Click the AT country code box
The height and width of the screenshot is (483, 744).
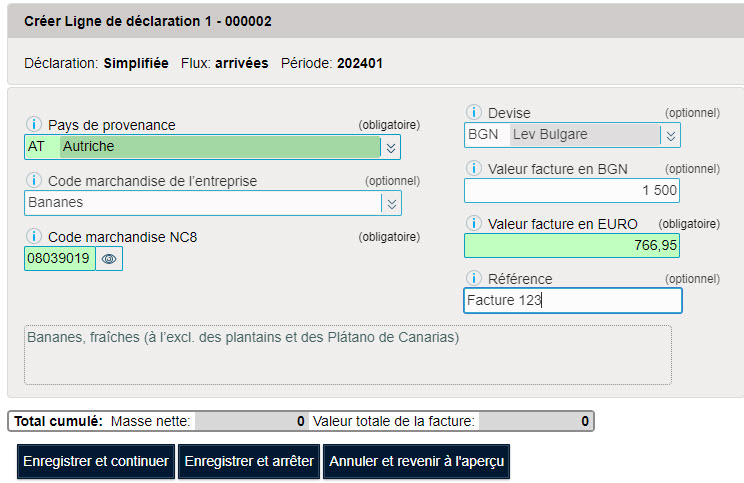pos(42,147)
